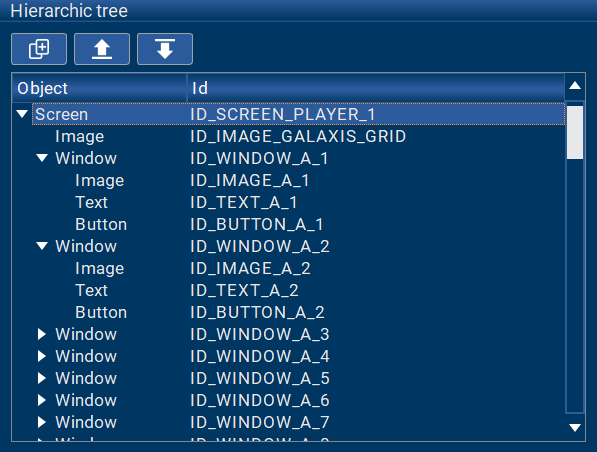The width and height of the screenshot is (597, 452).
Task: Expand the ID_WINDOW_A_3 window node
Action: coord(42,334)
